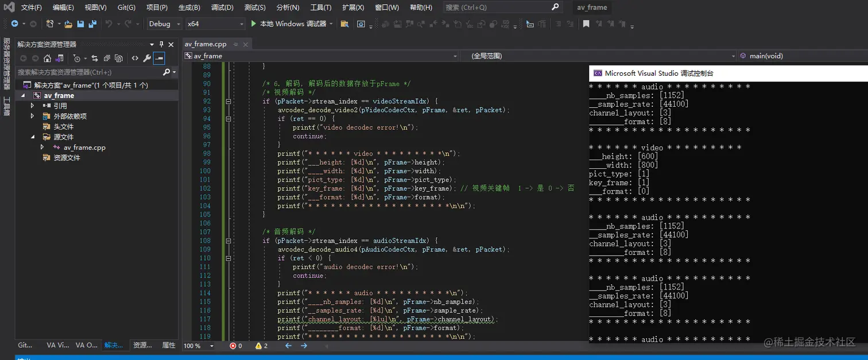
Task: Collapse code block at line 108
Action: (x=228, y=241)
